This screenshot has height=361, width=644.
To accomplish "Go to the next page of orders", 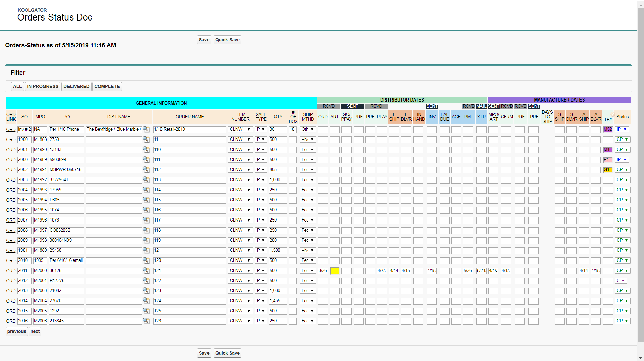I will (x=35, y=331).
